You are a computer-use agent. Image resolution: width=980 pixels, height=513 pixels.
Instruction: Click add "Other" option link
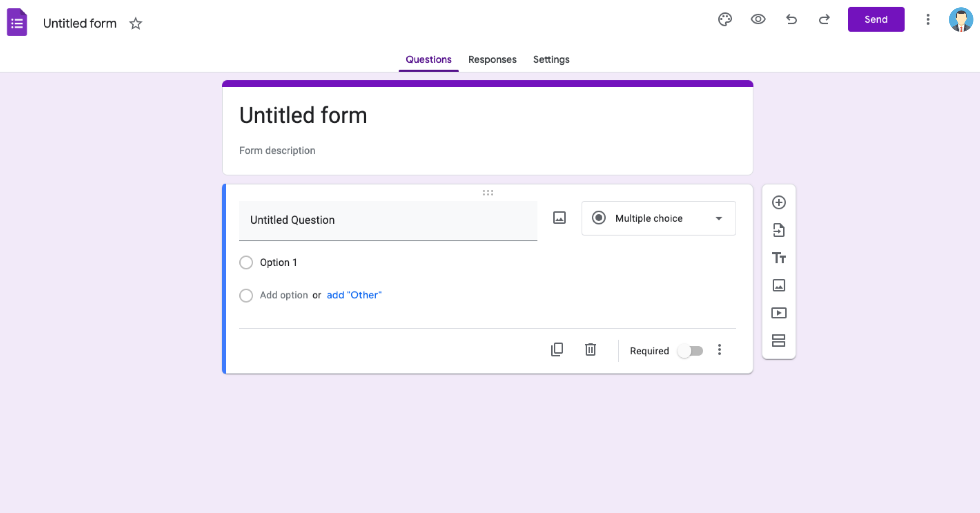click(354, 295)
